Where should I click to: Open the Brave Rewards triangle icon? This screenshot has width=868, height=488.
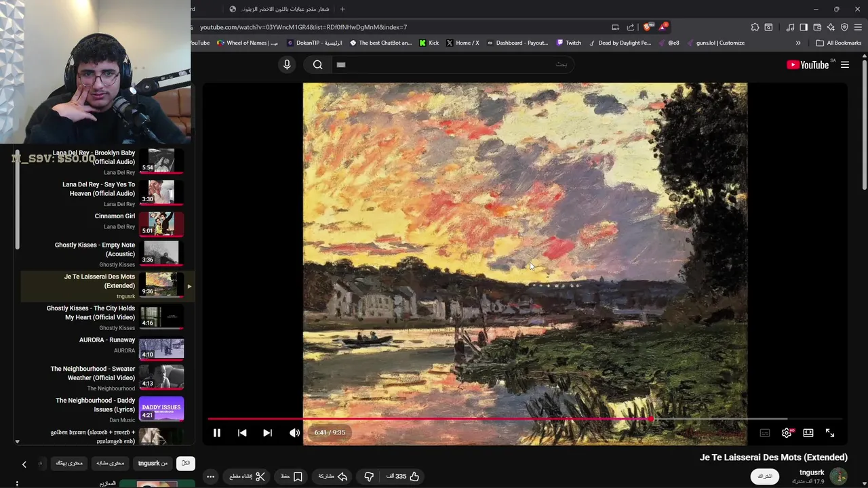[663, 27]
